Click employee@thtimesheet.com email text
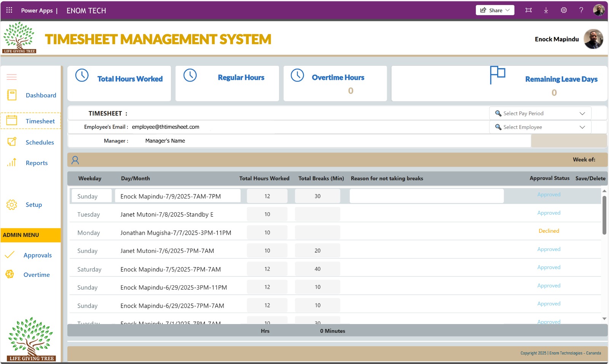Screen dimensions: 609x364 coord(166,127)
